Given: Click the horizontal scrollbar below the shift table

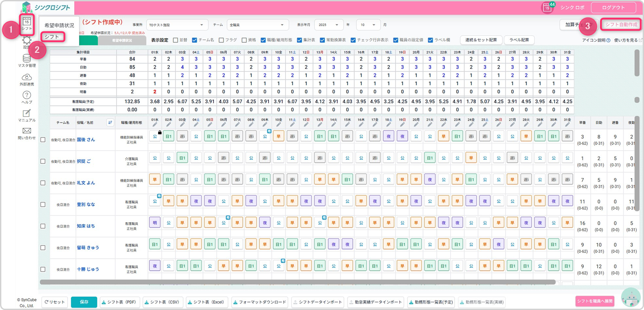Looking at the screenshot, I should pyautogui.click(x=297, y=282).
